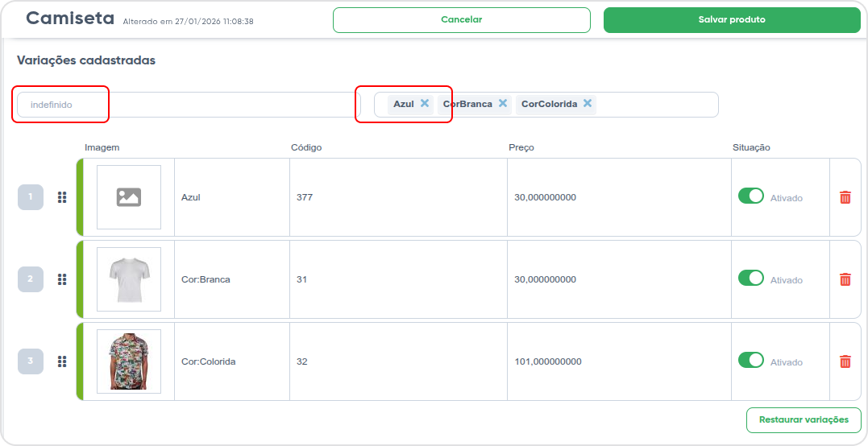The width and height of the screenshot is (868, 446).
Task: Click the drag handle of row 3
Action: (x=62, y=361)
